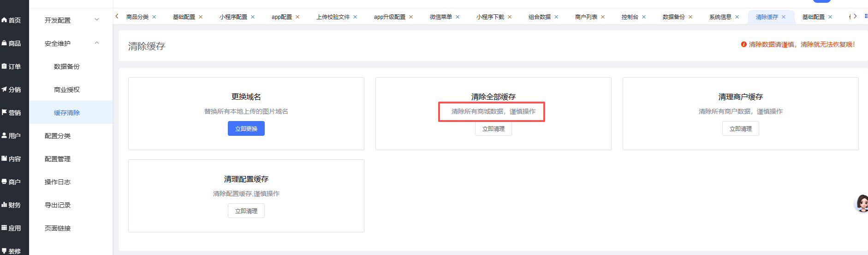Click 立即清理 under 清除全部缓存
Screen dimensions: 868x255
(x=493, y=129)
